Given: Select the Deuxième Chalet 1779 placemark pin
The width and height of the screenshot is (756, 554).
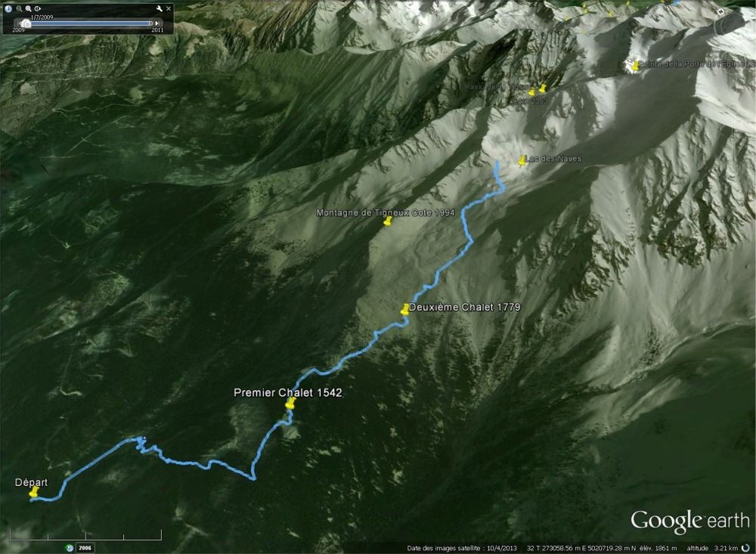Looking at the screenshot, I should (405, 310).
